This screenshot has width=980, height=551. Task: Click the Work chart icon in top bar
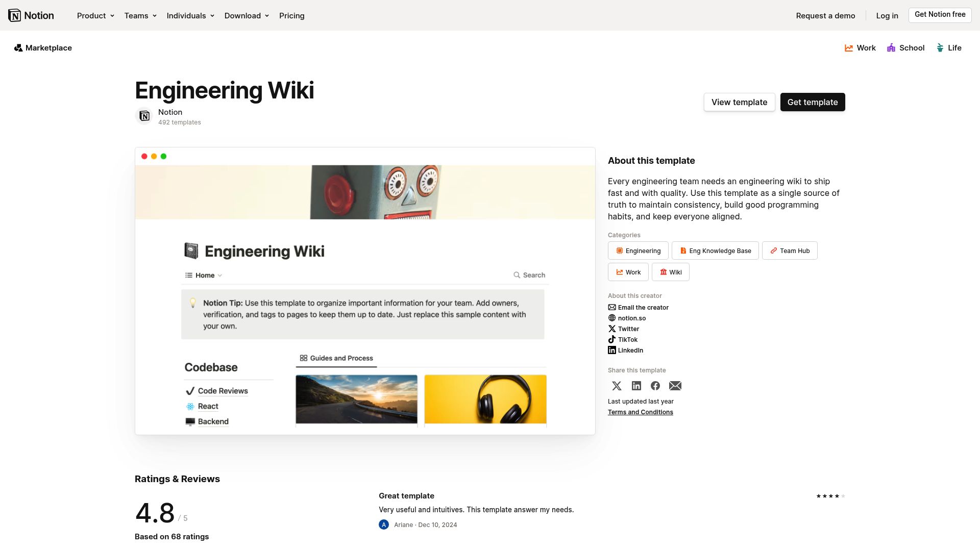(x=849, y=48)
